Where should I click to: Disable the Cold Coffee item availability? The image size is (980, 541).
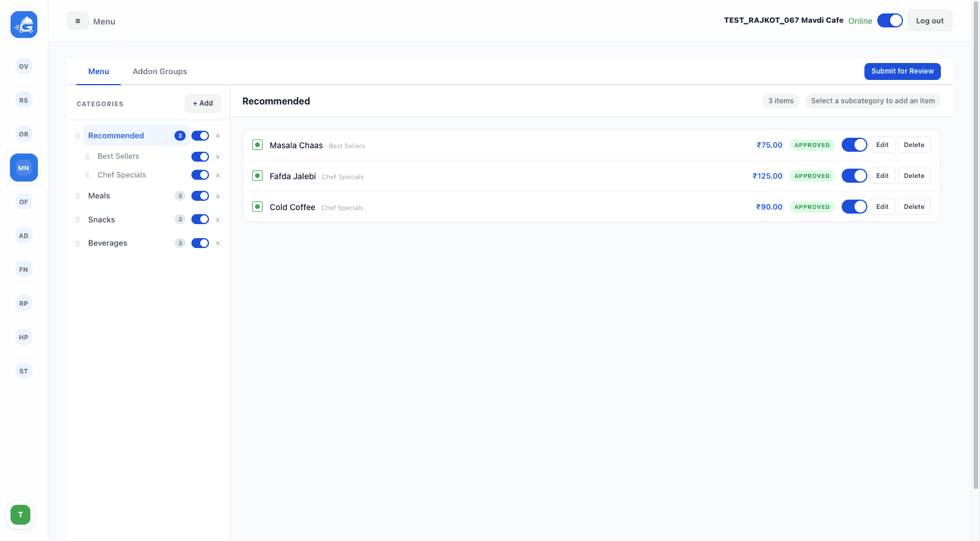pos(855,207)
